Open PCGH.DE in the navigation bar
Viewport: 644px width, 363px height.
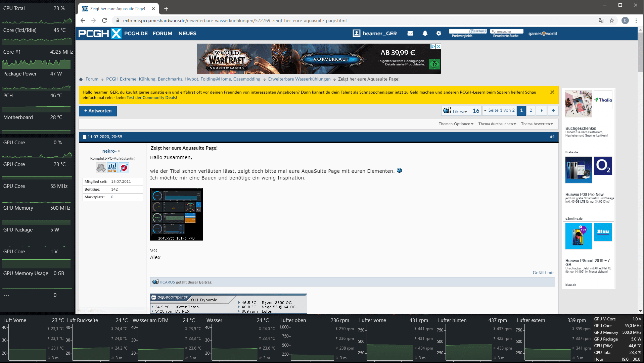(x=136, y=34)
